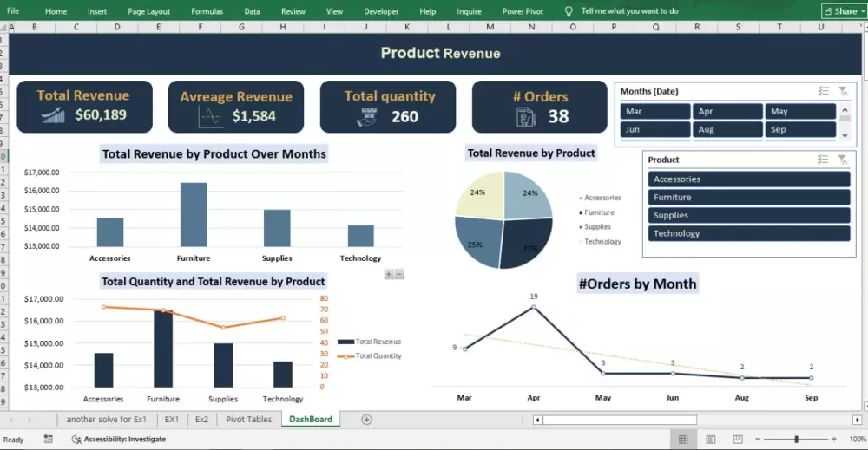
Task: Filter by Technology in Product slicer
Action: click(749, 233)
